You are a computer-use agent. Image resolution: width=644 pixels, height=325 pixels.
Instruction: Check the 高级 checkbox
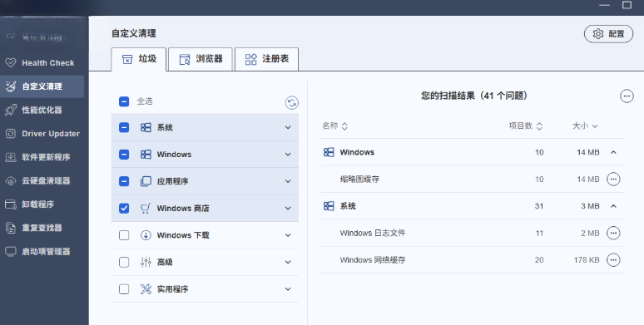tap(124, 262)
